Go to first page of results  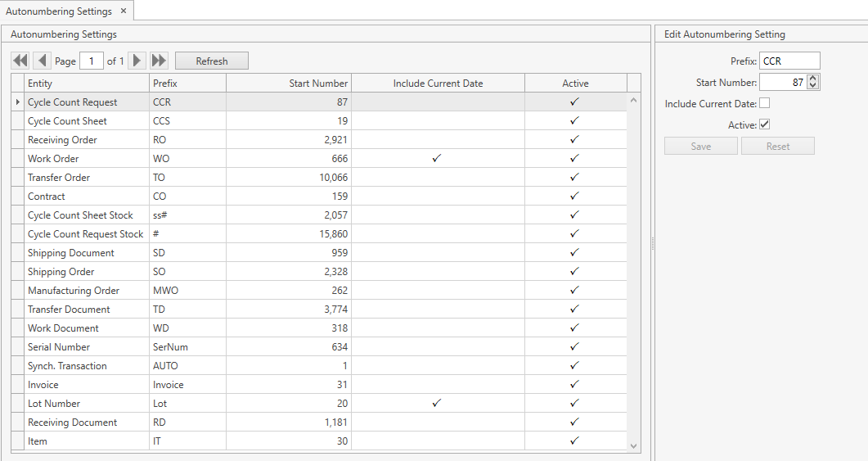point(20,61)
